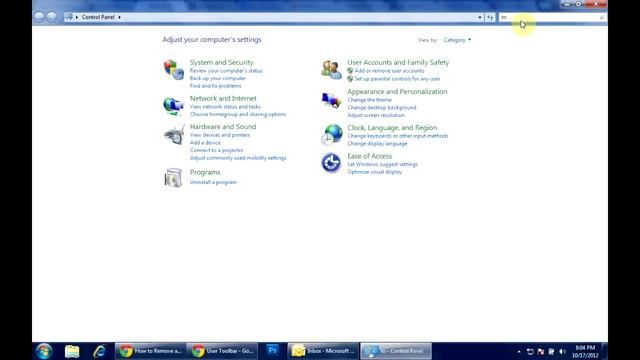This screenshot has width=640, height=360.
Task: Open Change keyboards or other input methods
Action: point(398,136)
